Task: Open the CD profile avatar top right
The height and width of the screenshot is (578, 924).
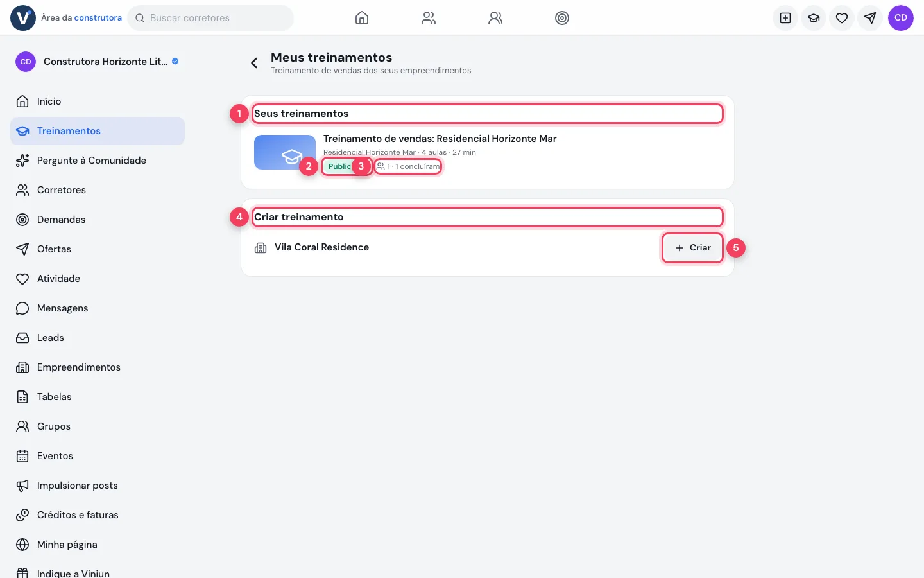Action: point(901,18)
